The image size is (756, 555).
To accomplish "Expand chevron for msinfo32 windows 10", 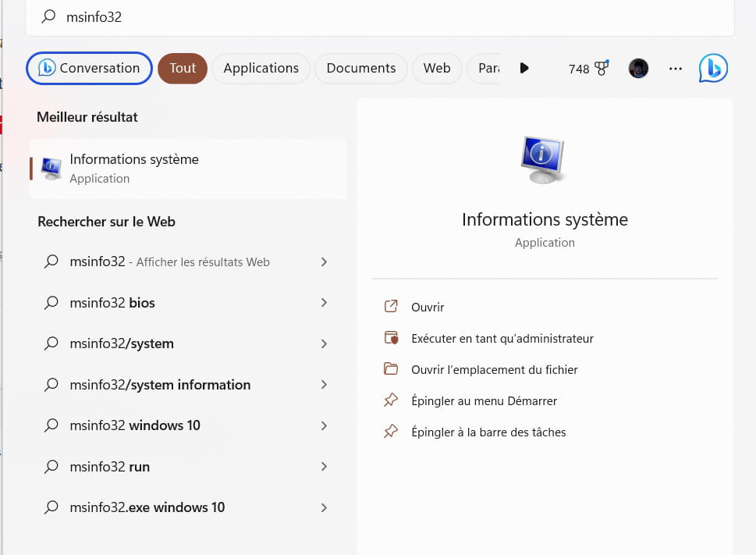I will [324, 425].
